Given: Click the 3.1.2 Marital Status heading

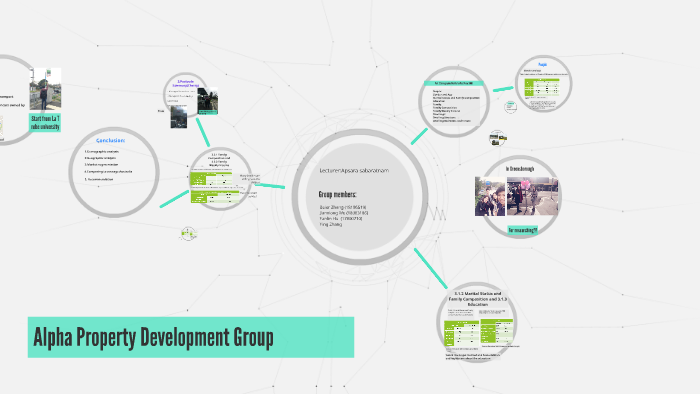Looking at the screenshot, I should point(478,299).
